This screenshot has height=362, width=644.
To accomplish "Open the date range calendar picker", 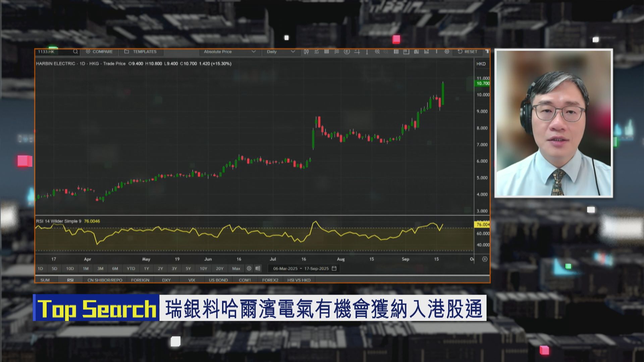I will coord(333,268).
